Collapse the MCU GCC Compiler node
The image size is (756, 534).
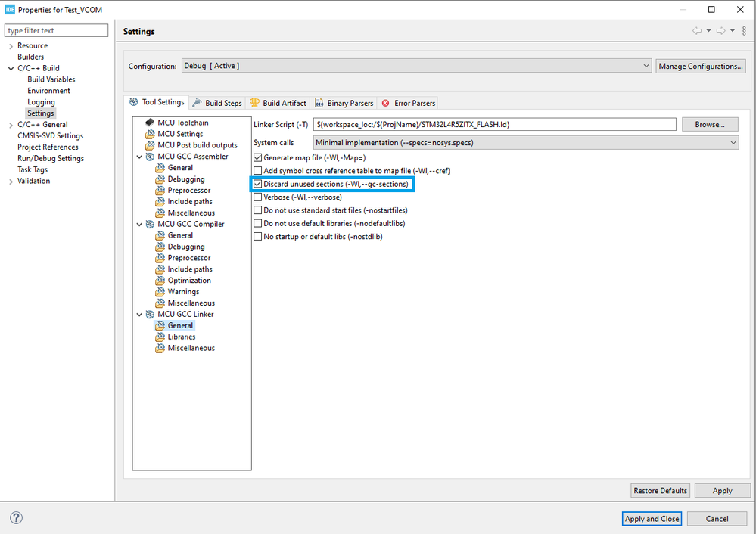click(x=139, y=224)
